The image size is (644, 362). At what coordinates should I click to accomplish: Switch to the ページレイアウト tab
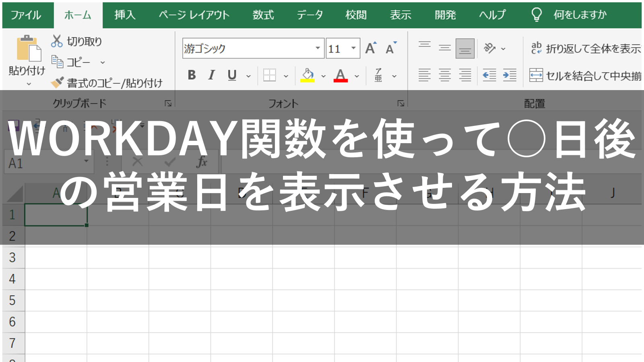(x=194, y=15)
